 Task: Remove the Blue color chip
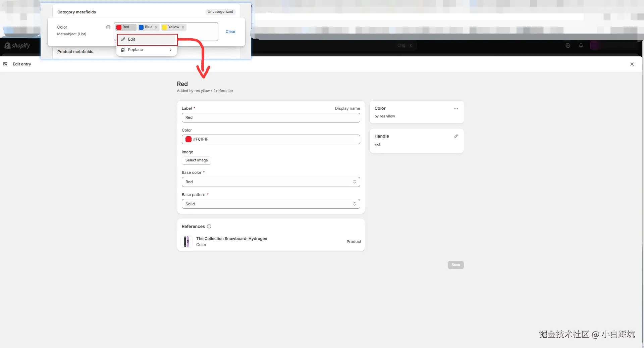pos(156,27)
